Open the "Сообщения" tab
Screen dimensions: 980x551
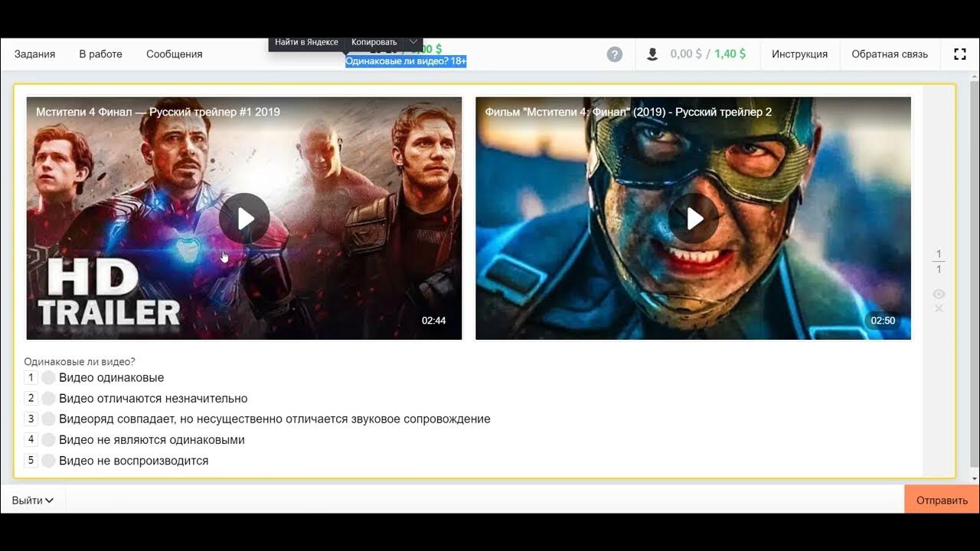pyautogui.click(x=175, y=54)
